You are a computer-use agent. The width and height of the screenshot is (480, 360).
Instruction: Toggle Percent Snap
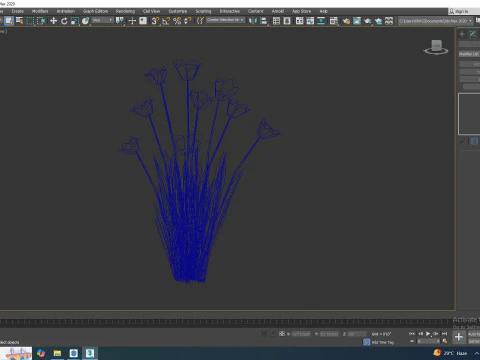(177, 21)
